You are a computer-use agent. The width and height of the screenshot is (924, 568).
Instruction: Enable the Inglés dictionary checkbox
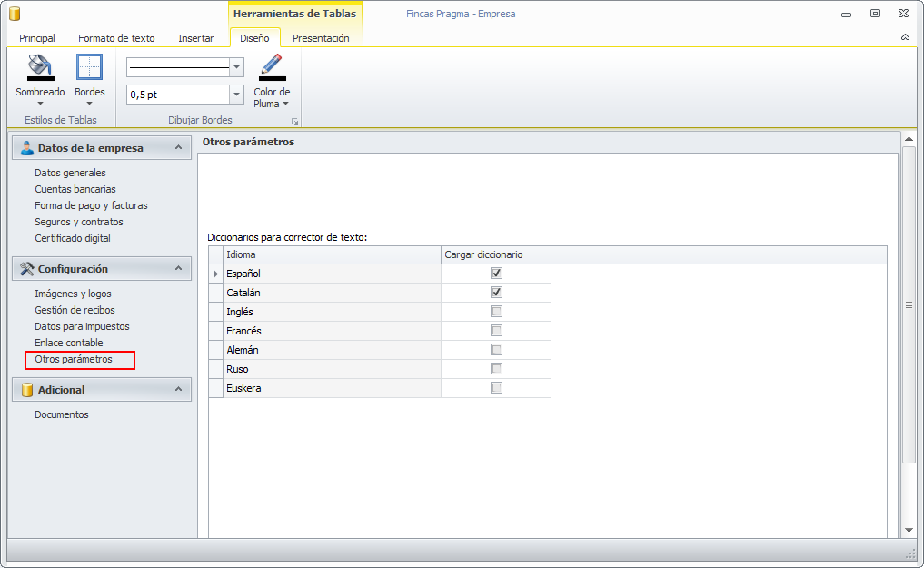[x=496, y=312]
